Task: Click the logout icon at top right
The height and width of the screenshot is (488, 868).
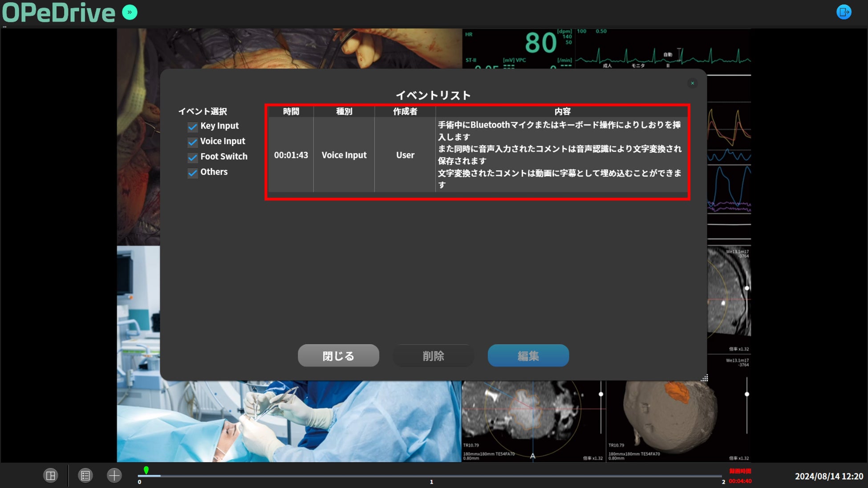Action: click(844, 12)
